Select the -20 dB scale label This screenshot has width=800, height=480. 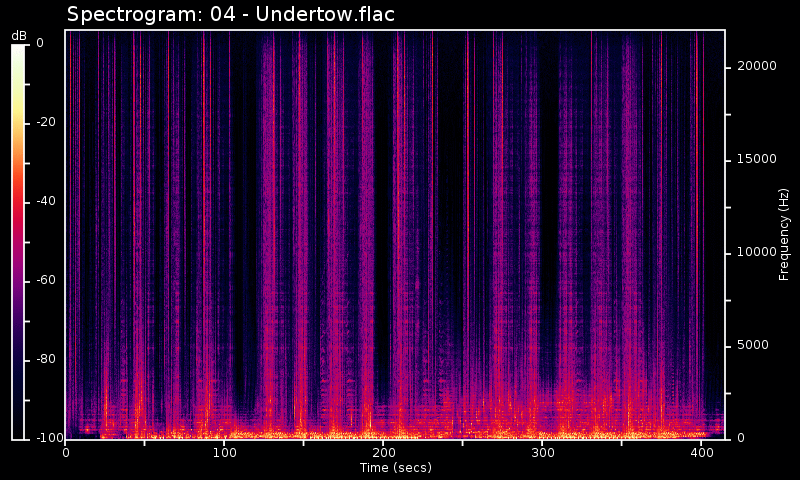click(x=44, y=123)
